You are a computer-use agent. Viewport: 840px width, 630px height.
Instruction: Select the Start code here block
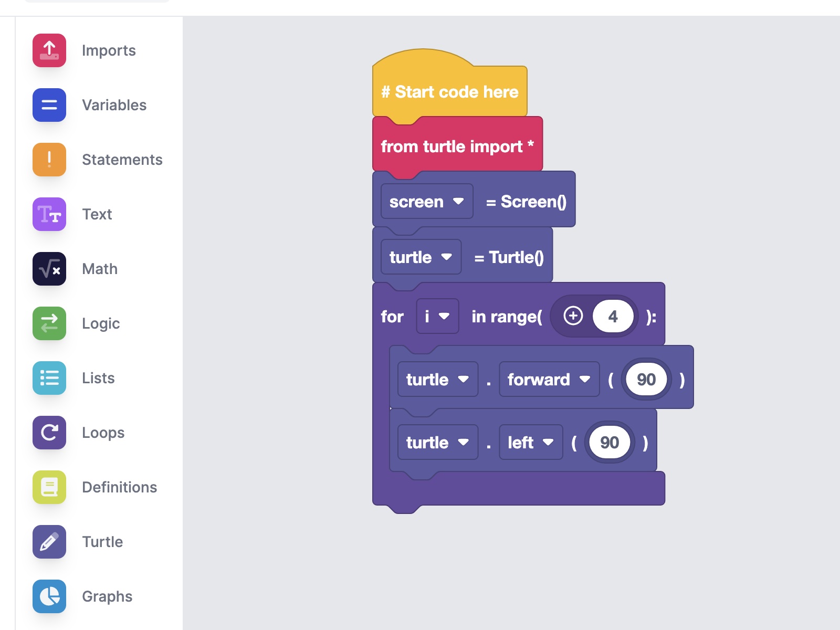click(x=450, y=91)
